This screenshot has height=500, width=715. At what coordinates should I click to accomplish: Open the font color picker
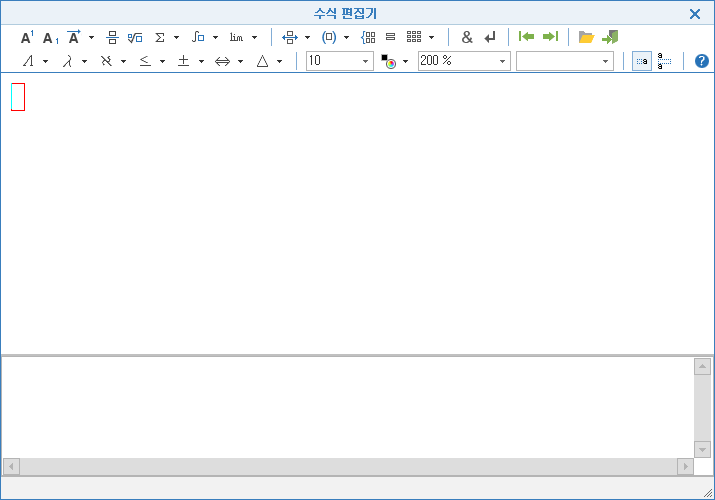[x=389, y=61]
